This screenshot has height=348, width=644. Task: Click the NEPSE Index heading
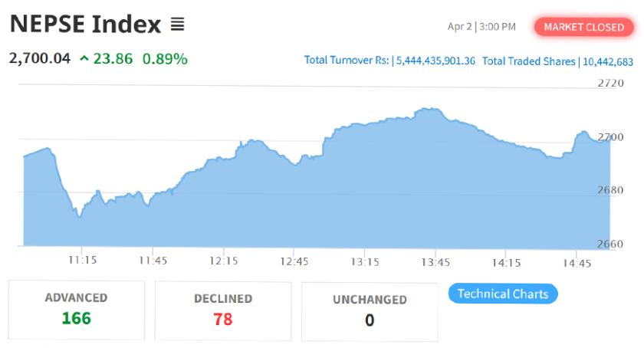click(85, 25)
